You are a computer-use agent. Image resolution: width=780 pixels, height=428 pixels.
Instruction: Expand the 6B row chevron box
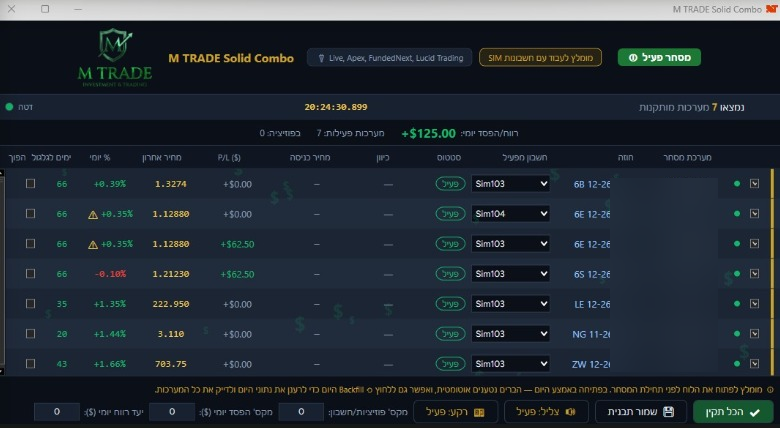(x=755, y=184)
